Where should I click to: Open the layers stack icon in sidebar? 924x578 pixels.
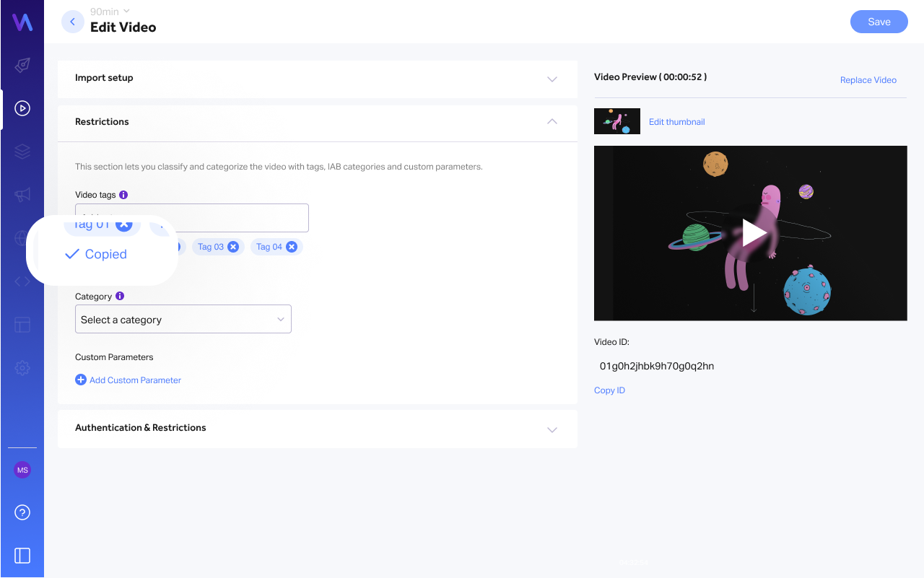point(22,152)
